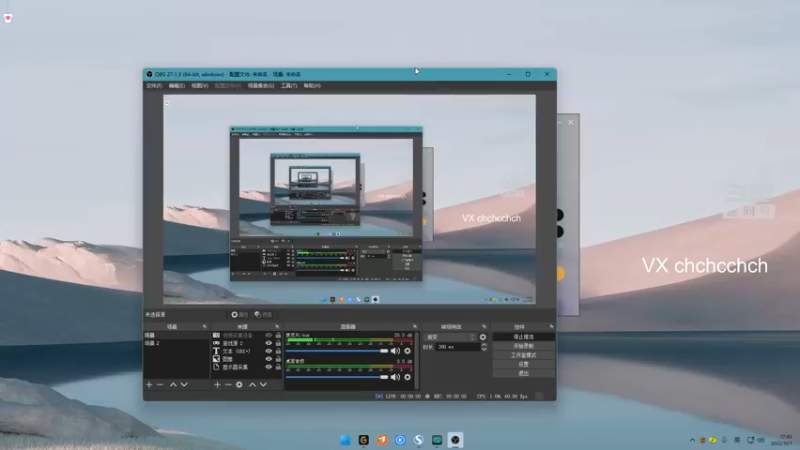Add a new scene with the Scenes plus icon
Viewport: 800px width, 450px height.
[149, 385]
